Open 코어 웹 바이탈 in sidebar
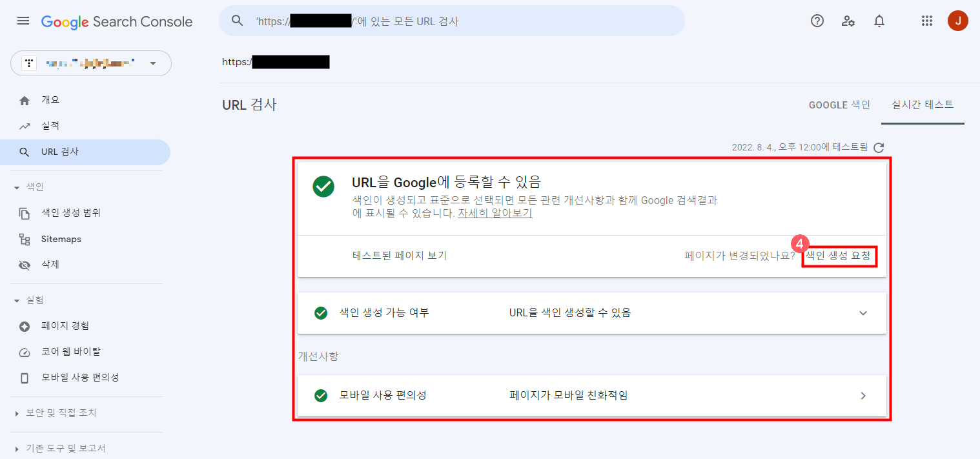980x459 pixels. click(x=71, y=352)
